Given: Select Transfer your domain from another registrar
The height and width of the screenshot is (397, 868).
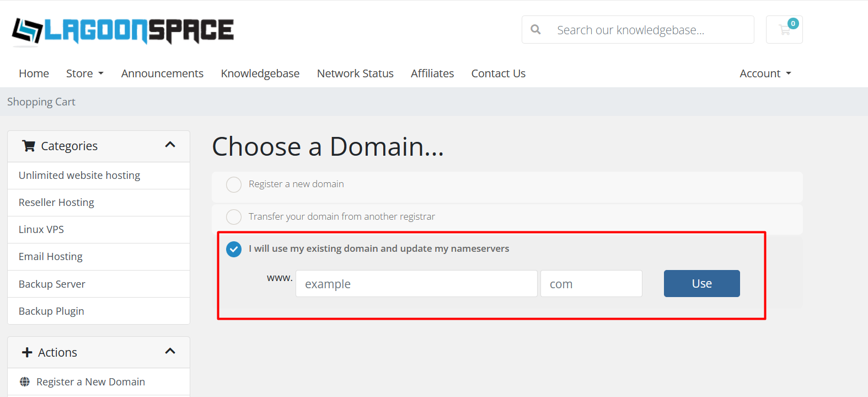Looking at the screenshot, I should coord(234,217).
